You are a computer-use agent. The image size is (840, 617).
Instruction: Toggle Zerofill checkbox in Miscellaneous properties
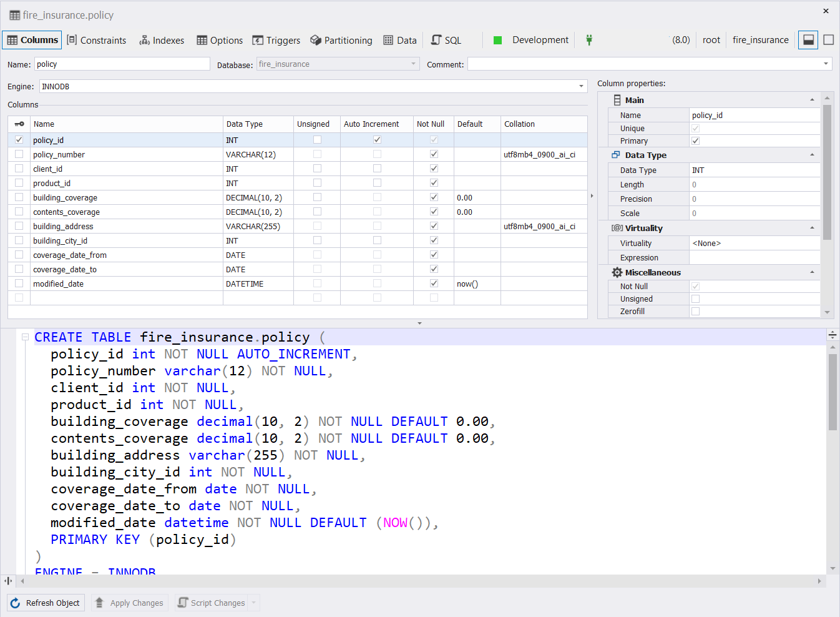[x=695, y=312]
